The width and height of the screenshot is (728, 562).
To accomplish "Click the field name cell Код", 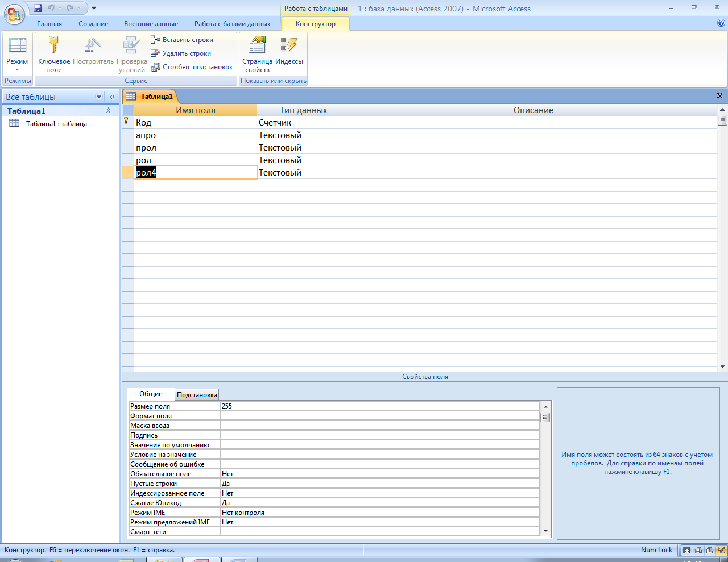I will [x=196, y=123].
